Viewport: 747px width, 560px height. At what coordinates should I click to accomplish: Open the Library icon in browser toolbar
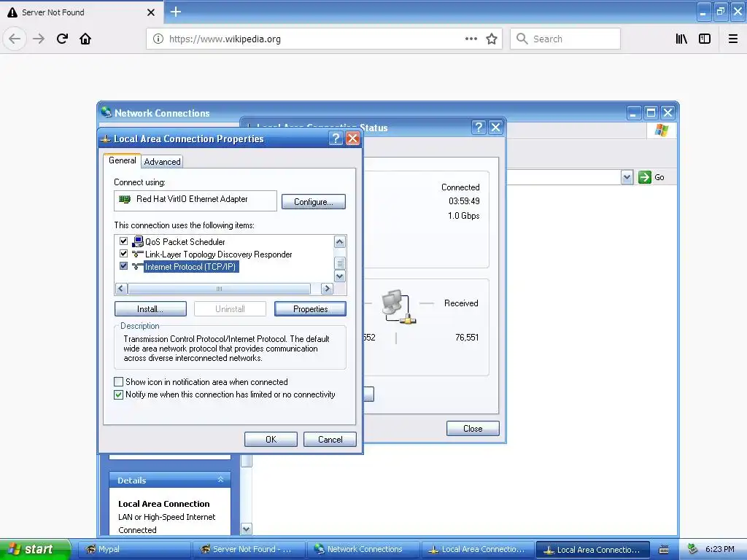tap(681, 39)
